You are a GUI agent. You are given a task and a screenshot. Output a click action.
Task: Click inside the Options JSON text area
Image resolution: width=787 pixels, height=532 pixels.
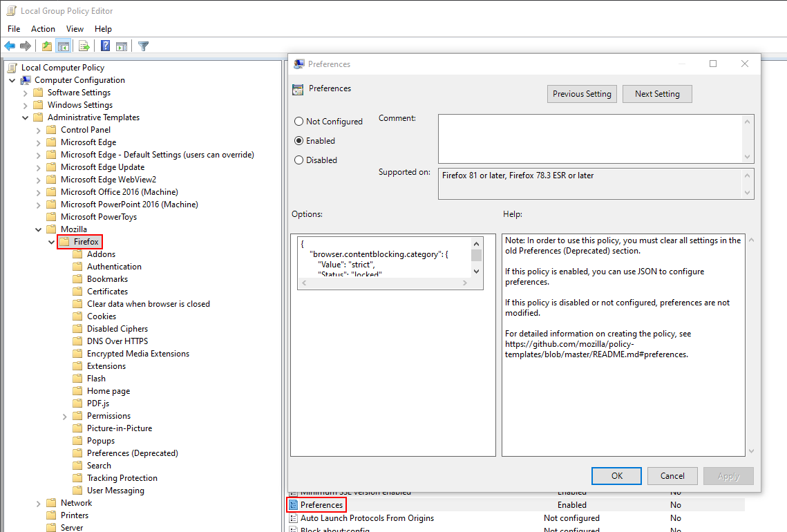[x=384, y=258]
